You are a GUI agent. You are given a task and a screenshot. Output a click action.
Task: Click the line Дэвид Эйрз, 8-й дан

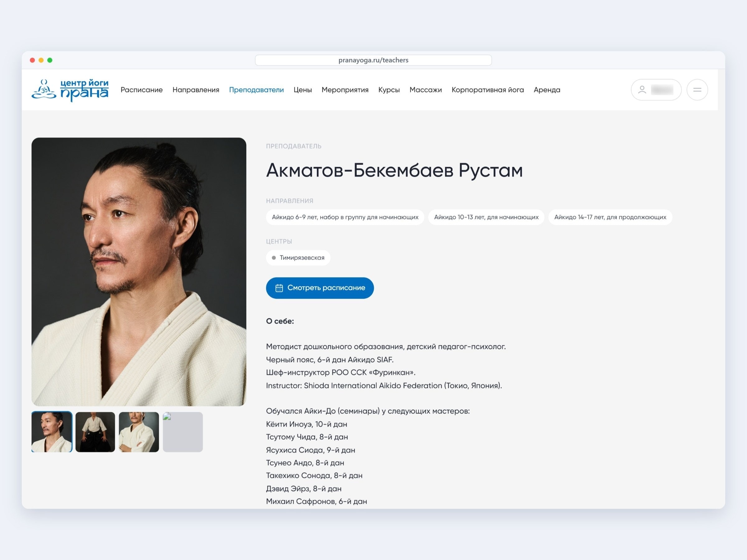(x=303, y=488)
